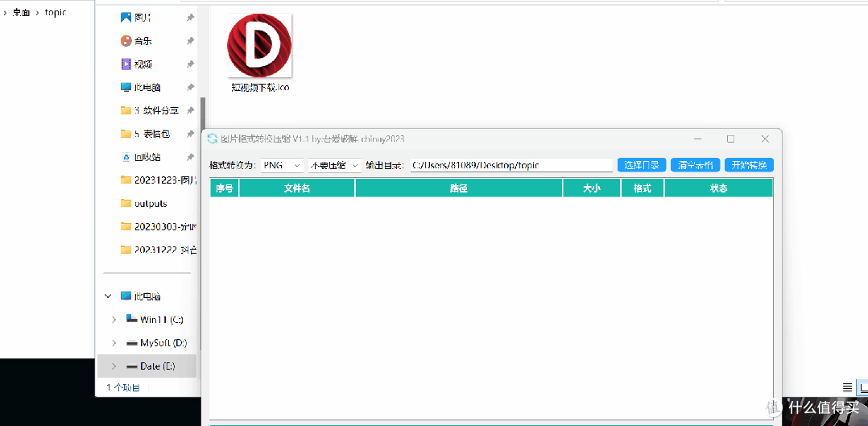Viewport: 868px width, 426px height.
Task: Click the 序号 column header
Action: click(x=224, y=188)
